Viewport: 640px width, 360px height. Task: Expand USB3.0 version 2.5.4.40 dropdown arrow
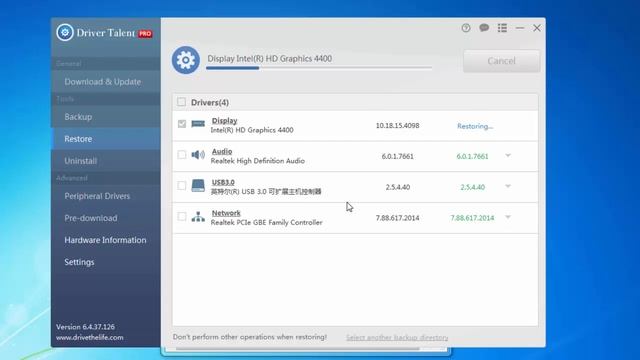coord(508,186)
